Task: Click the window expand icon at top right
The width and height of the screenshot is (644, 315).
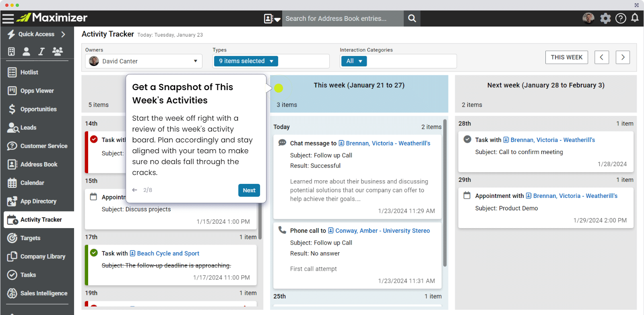Action: pyautogui.click(x=636, y=5)
